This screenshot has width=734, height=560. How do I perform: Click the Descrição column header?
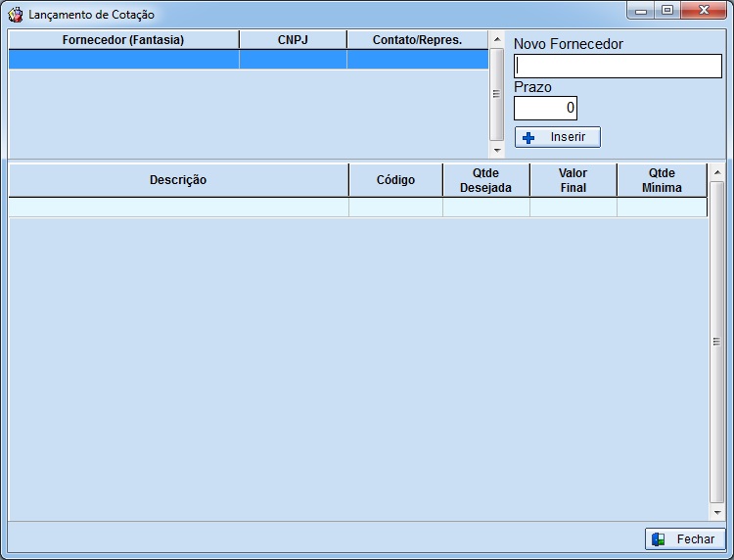[x=178, y=180]
